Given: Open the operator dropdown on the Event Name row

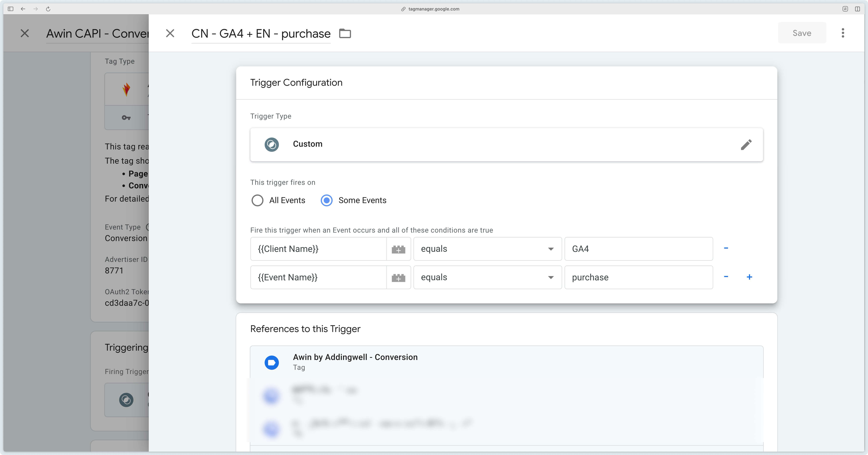Looking at the screenshot, I should coord(488,277).
